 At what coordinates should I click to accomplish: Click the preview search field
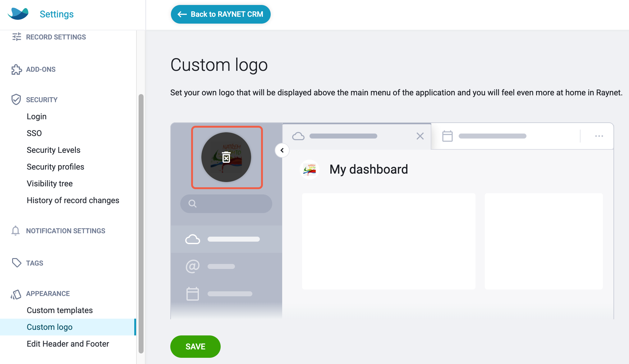226,204
